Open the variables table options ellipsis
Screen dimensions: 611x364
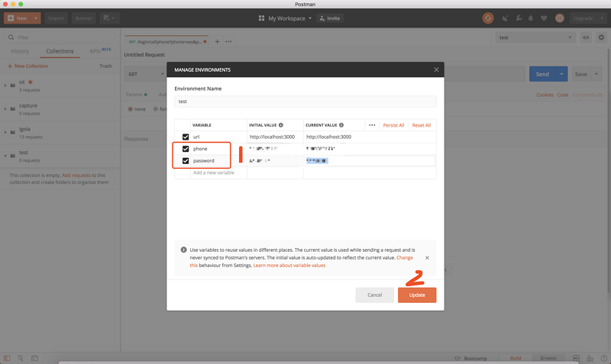[x=372, y=125]
